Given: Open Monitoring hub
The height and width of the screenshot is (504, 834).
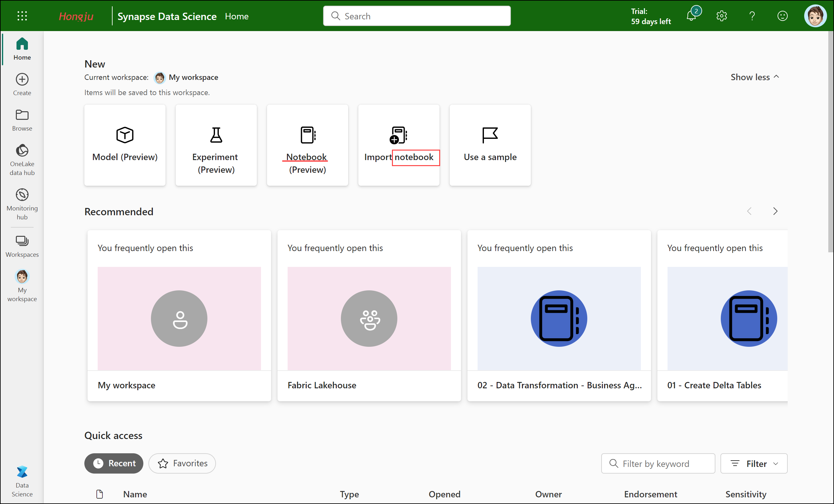Looking at the screenshot, I should click(22, 204).
